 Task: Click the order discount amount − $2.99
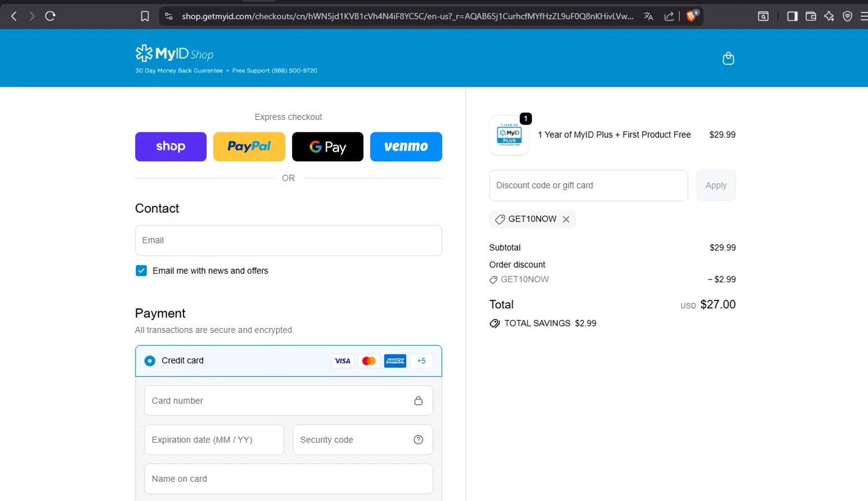pos(722,279)
